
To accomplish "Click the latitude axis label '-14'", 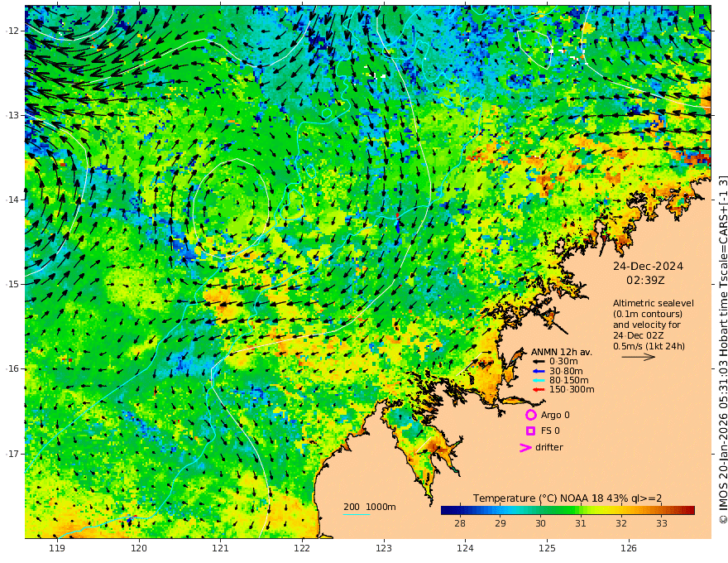I will point(12,200).
